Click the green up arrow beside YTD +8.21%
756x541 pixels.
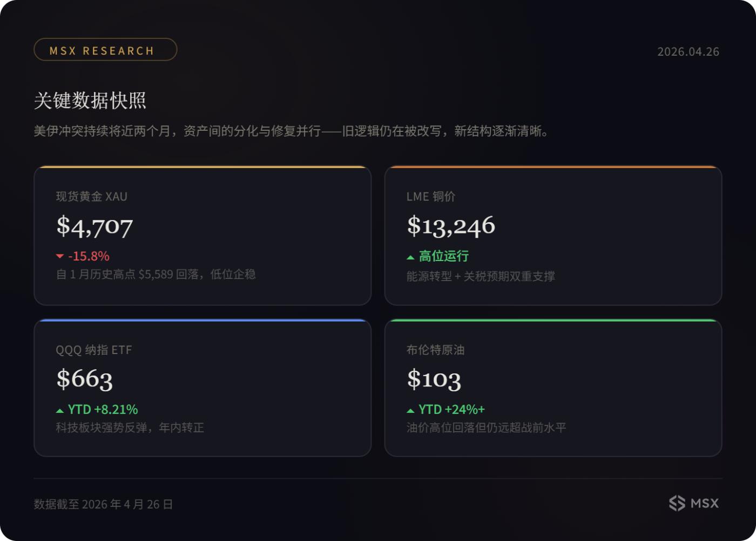pos(60,411)
